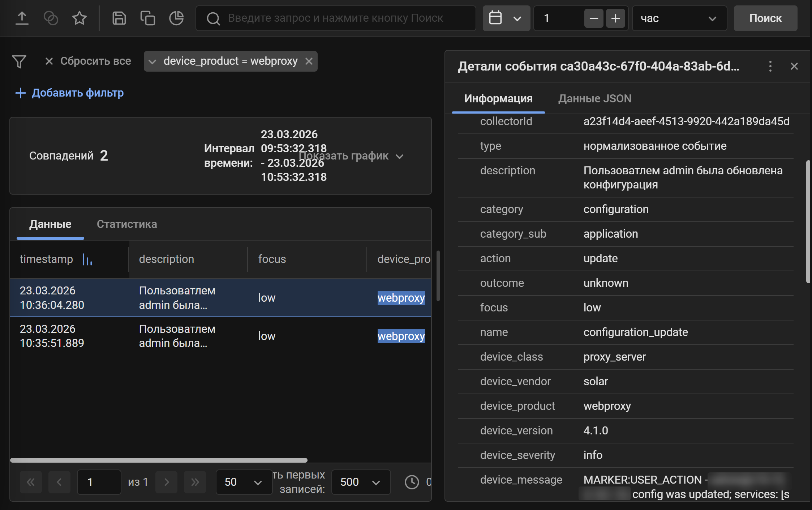Add search to favorites via the star icon
Screen dimensions: 812x510
coord(80,18)
